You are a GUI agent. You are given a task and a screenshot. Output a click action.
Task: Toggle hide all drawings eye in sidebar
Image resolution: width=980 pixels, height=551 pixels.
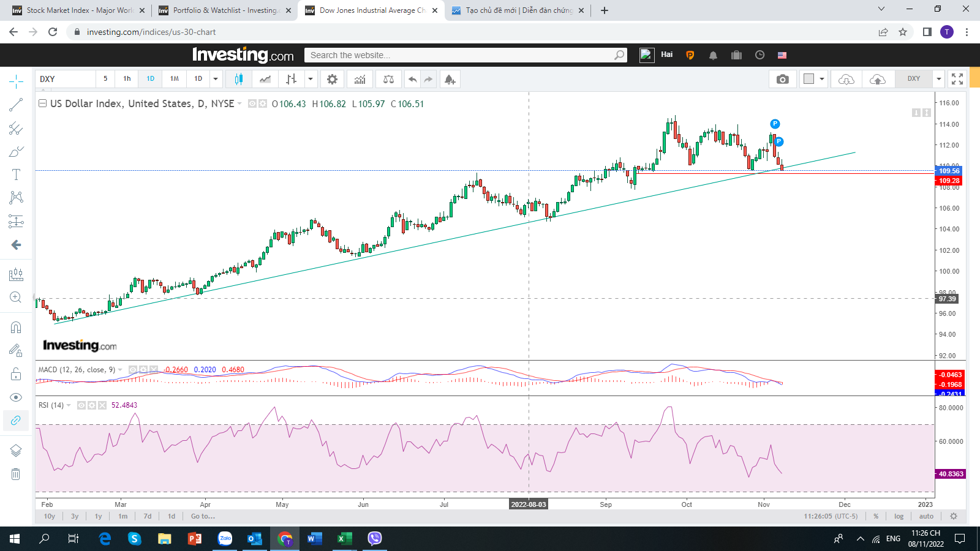[16, 397]
